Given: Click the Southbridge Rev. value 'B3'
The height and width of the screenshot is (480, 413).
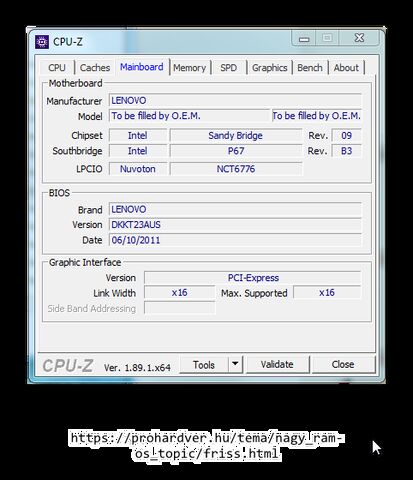Looking at the screenshot, I should 346,151.
